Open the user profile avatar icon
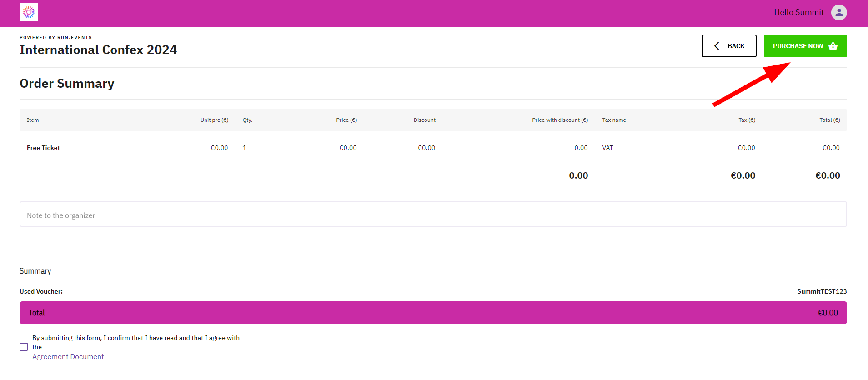 pyautogui.click(x=839, y=12)
